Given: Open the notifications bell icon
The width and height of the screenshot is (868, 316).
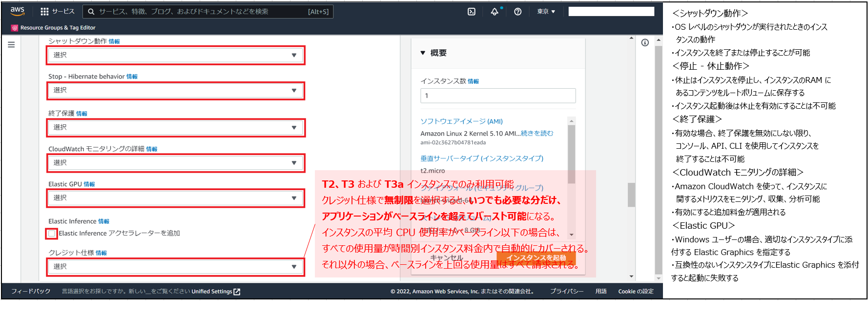Looking at the screenshot, I should (495, 12).
